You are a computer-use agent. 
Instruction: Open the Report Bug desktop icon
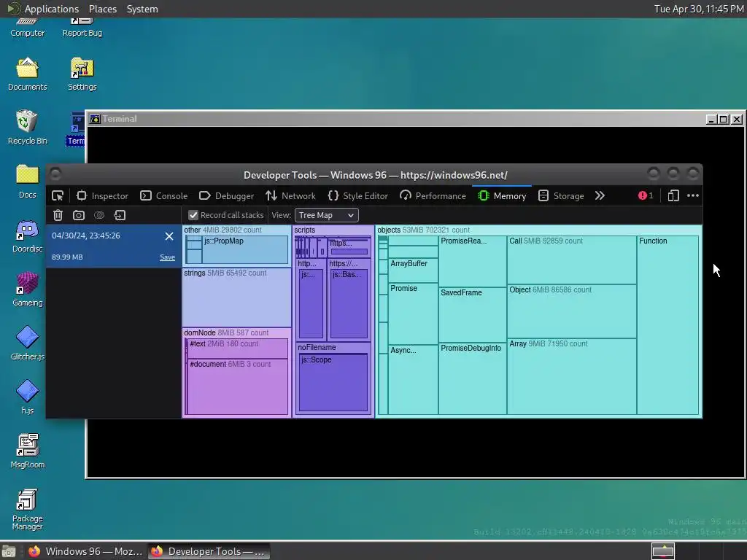coord(82,27)
